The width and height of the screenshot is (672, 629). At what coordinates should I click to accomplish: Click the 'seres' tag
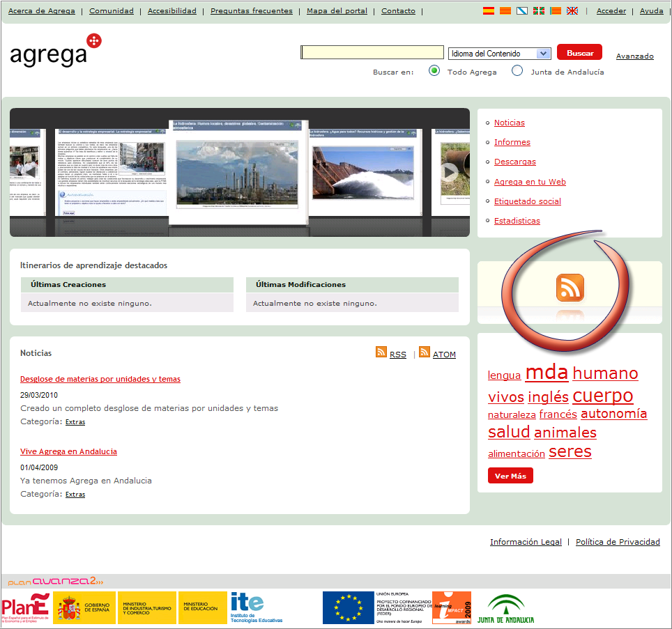[570, 451]
